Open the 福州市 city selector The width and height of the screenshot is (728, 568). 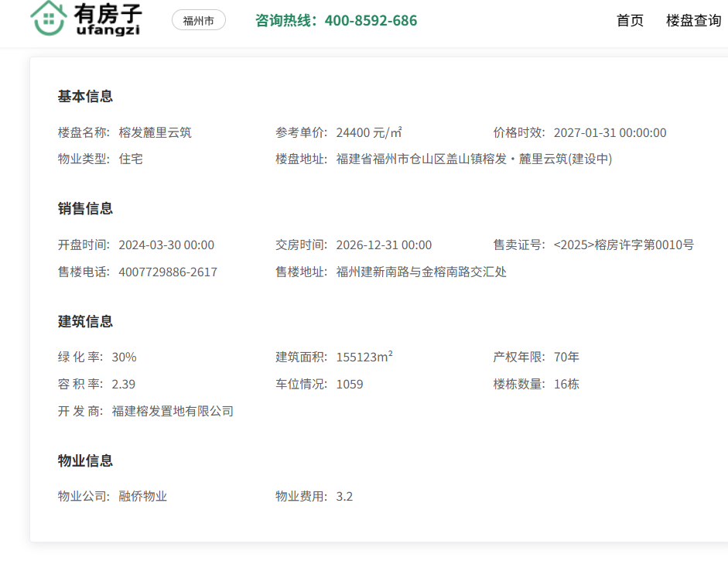199,21
